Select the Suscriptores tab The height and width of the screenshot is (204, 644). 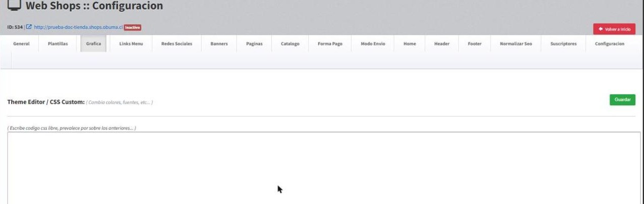563,44
